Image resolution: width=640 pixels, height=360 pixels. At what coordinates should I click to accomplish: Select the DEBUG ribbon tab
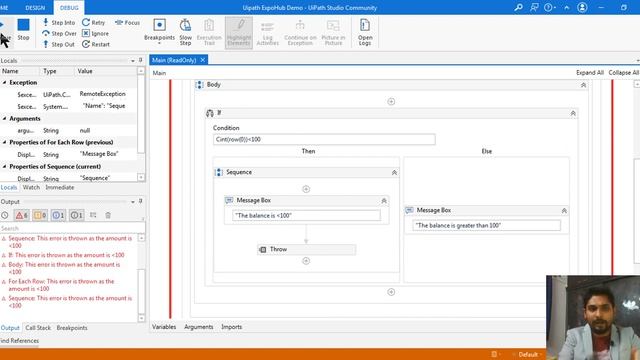pyautogui.click(x=69, y=8)
